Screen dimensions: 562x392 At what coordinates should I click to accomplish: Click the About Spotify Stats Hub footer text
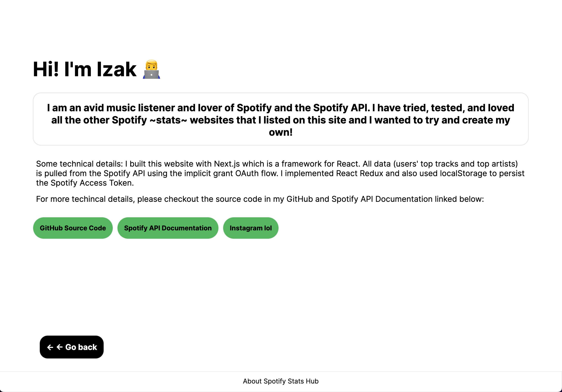281,381
